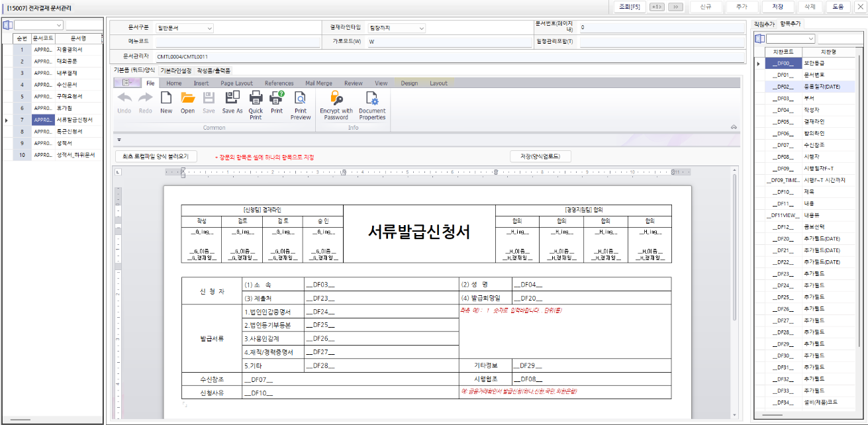Click the 도움 help button
This screenshot has height=425, width=868.
pyautogui.click(x=838, y=7)
